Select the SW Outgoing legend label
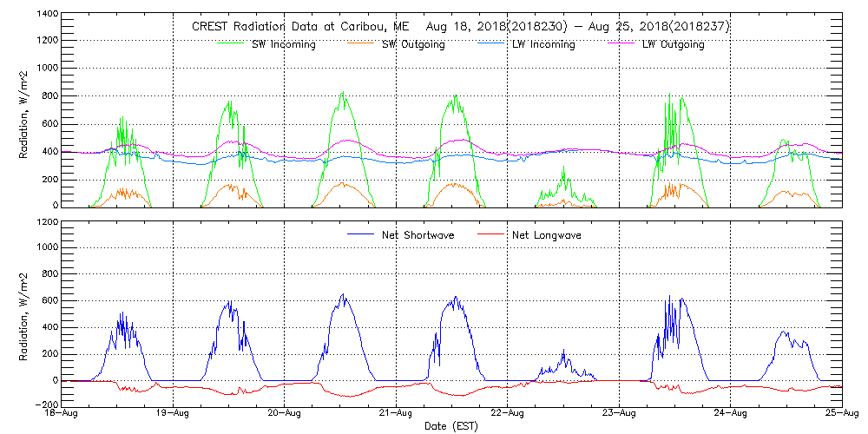The height and width of the screenshot is (434, 868). click(413, 44)
